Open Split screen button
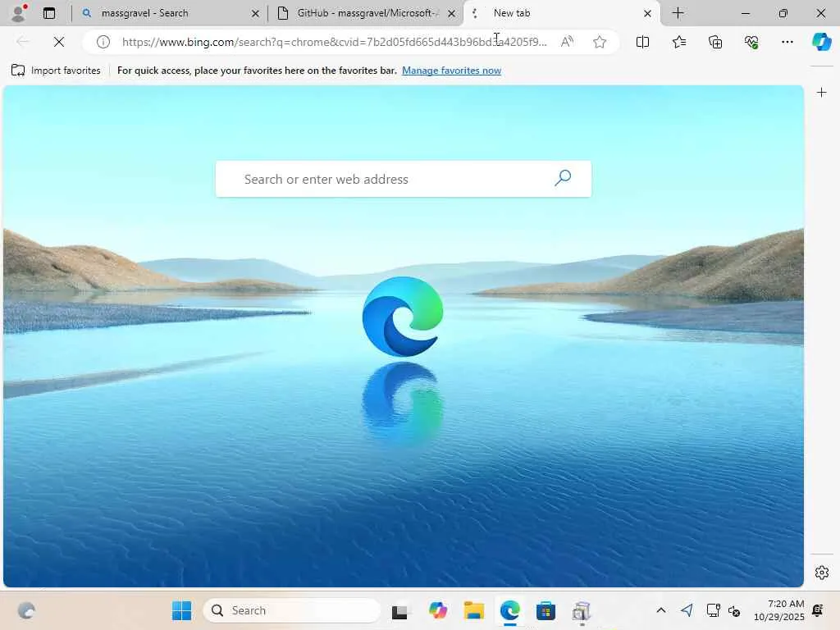Image resolution: width=840 pixels, height=630 pixels. 642,42
